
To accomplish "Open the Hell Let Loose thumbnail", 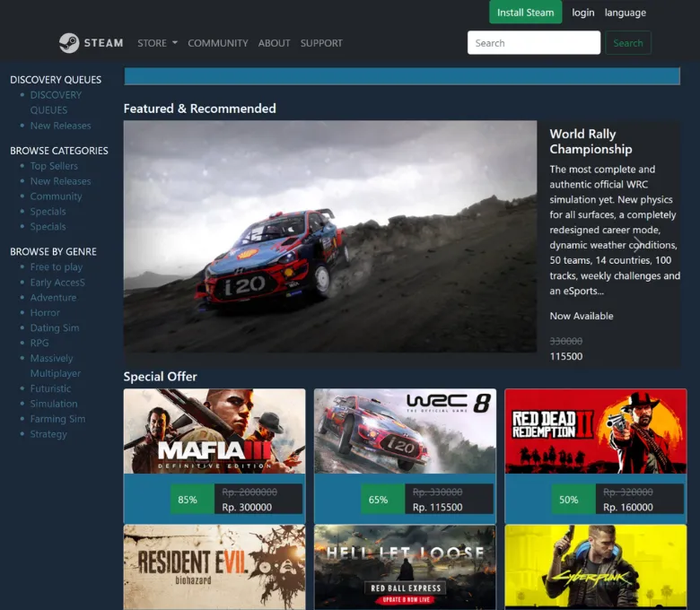I will pos(405,567).
